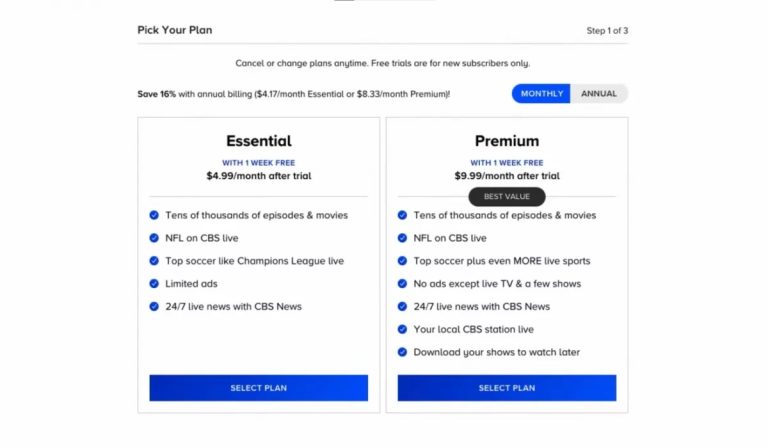The image size is (768, 448).
Task: Switch billing to Annual
Action: point(599,94)
